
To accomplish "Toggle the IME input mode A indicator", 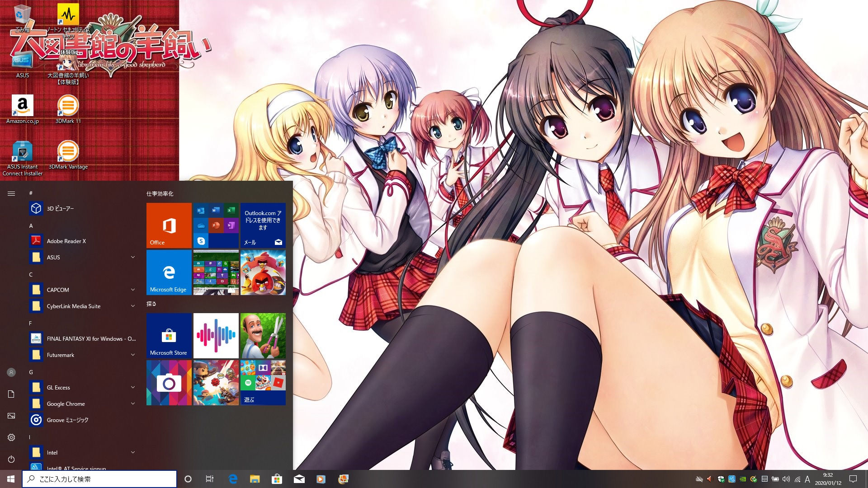I will (807, 479).
